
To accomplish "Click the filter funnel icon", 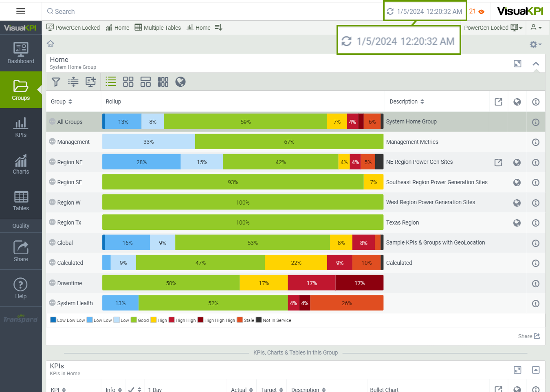I will point(56,82).
